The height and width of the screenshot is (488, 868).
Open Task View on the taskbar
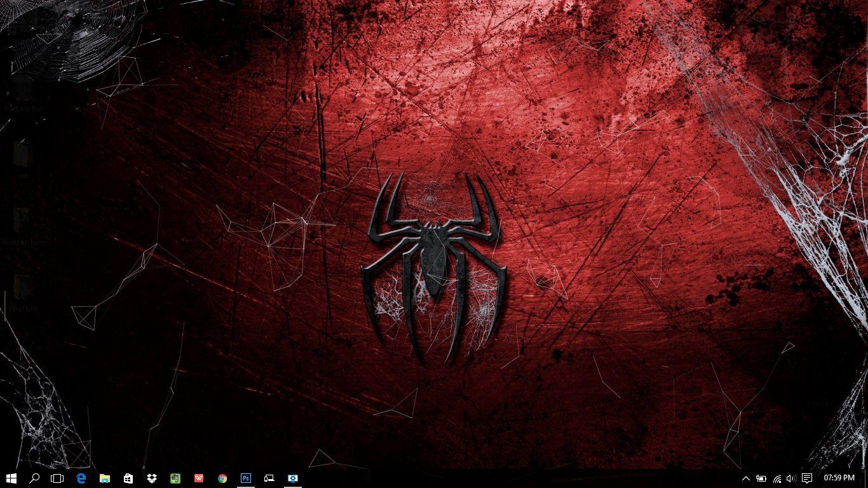57,478
